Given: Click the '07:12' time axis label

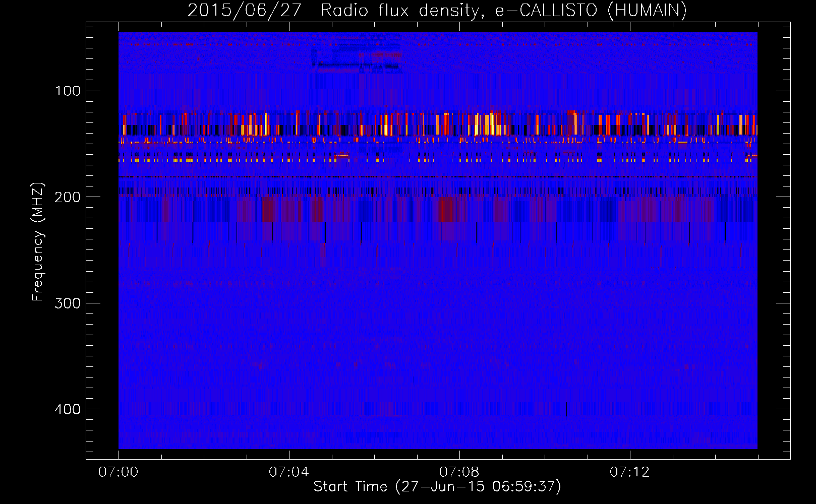Looking at the screenshot, I should (x=629, y=472).
